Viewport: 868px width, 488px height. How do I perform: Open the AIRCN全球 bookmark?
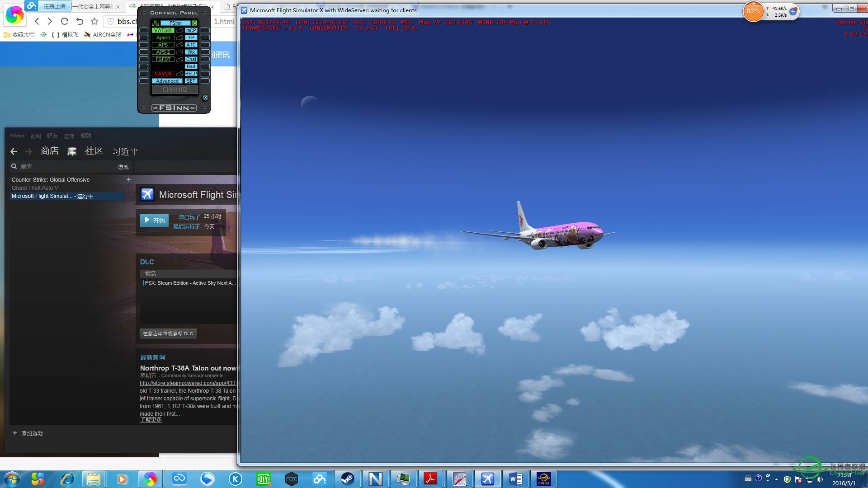tap(103, 34)
